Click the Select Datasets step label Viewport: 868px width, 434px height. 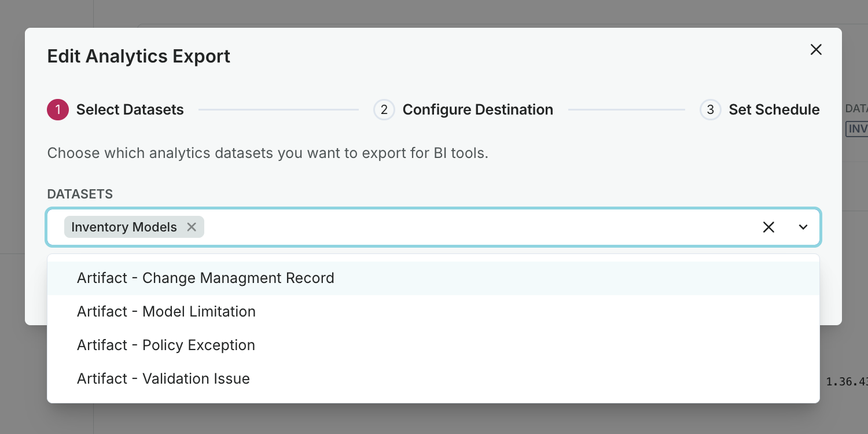[130, 109]
